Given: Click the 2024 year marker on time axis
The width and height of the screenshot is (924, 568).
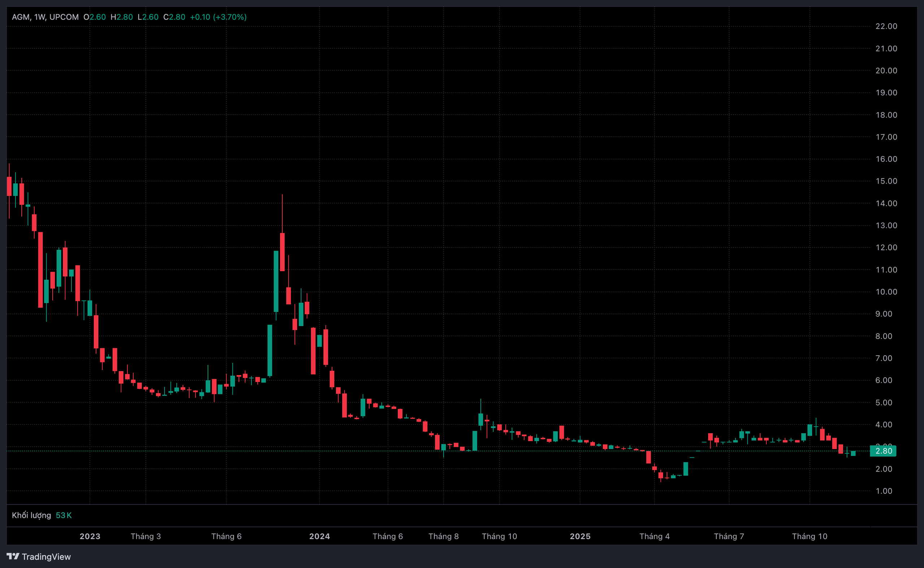Looking at the screenshot, I should click(319, 536).
